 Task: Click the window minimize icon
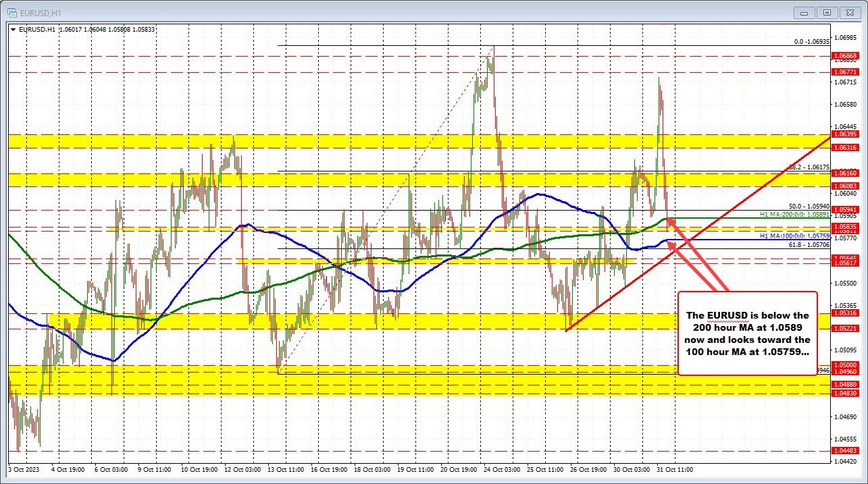(803, 11)
